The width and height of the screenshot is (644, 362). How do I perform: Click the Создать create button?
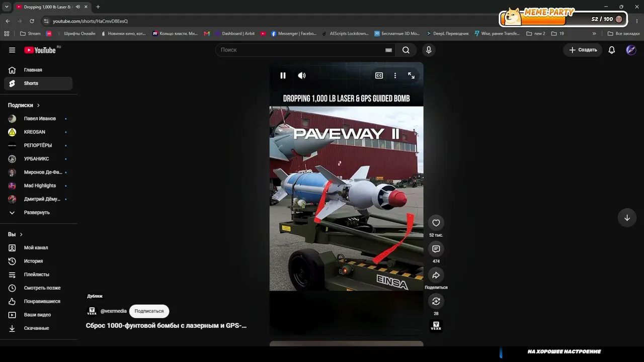583,50
